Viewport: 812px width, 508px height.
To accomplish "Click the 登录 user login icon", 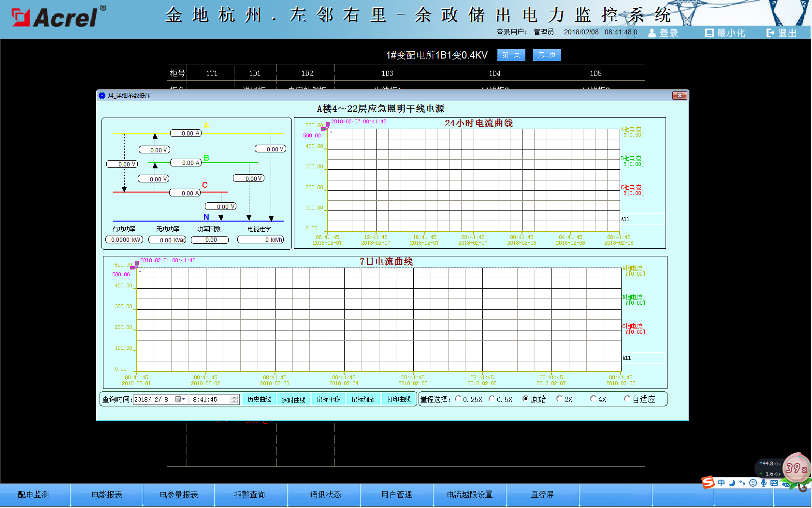I will 663,33.
